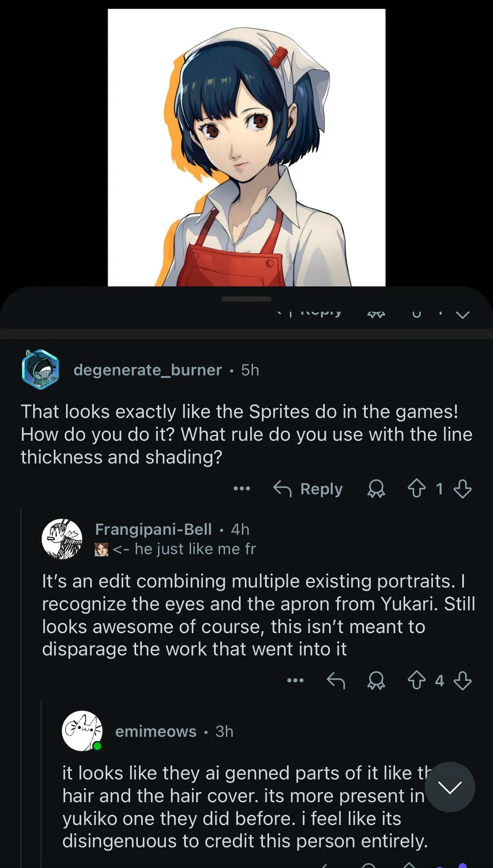
Task: Downvote Frangipani-Bell's reply
Action: click(x=463, y=681)
